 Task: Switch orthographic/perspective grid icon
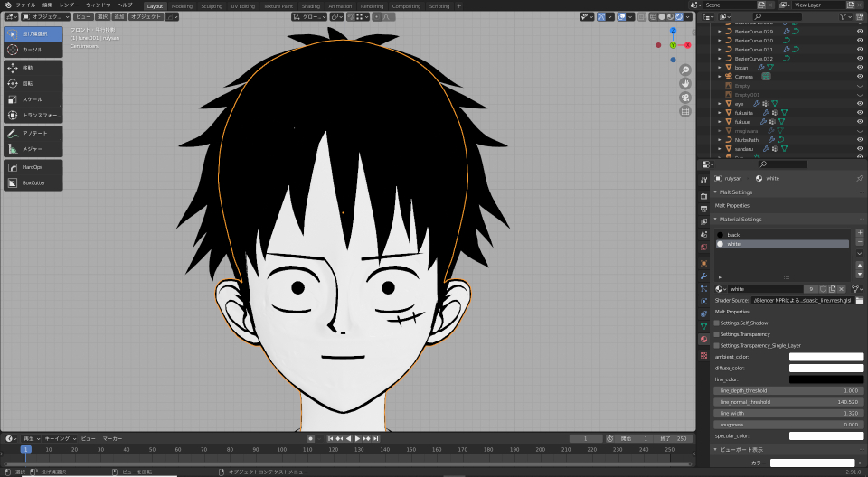tap(685, 111)
